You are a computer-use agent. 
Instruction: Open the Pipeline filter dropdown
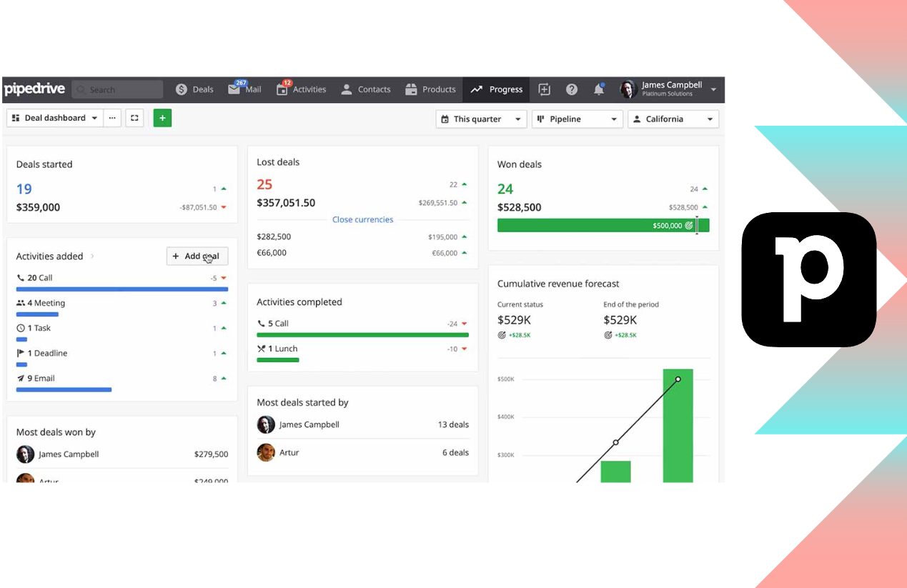(x=578, y=119)
